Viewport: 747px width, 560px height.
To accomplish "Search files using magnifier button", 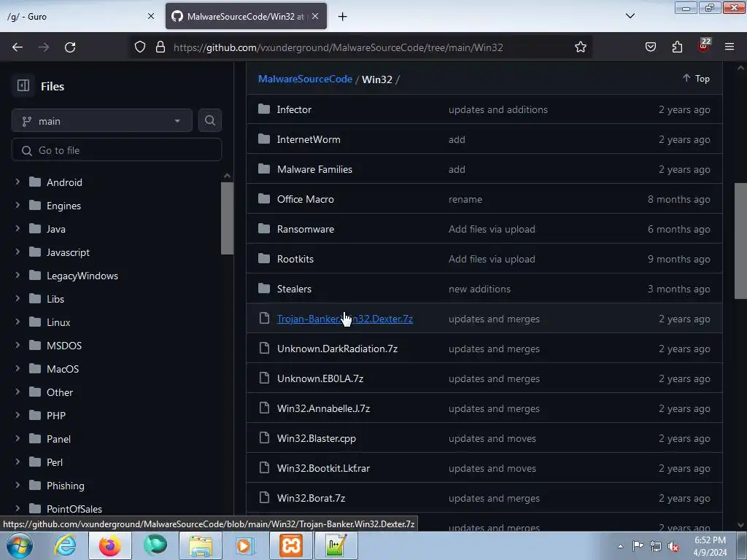I will pos(209,120).
